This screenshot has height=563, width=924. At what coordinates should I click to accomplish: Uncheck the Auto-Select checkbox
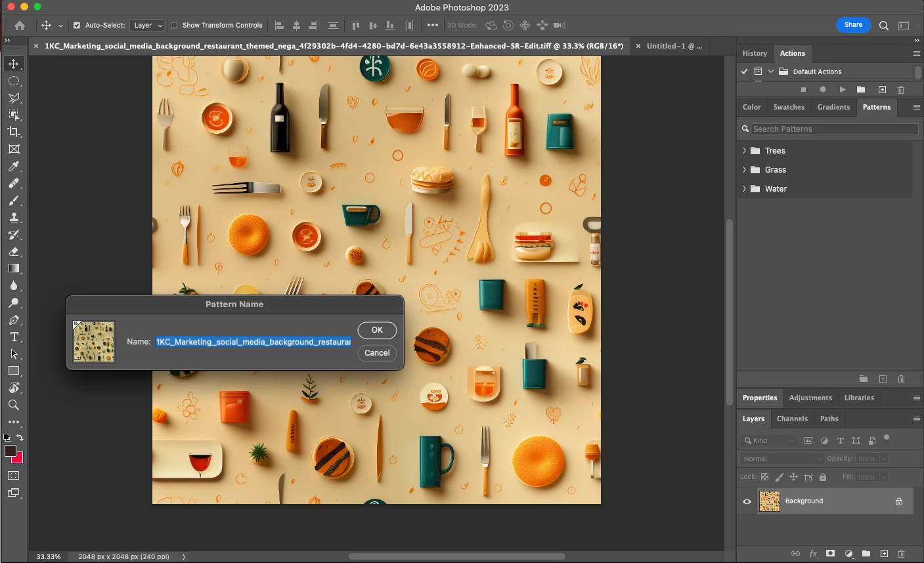pyautogui.click(x=77, y=26)
